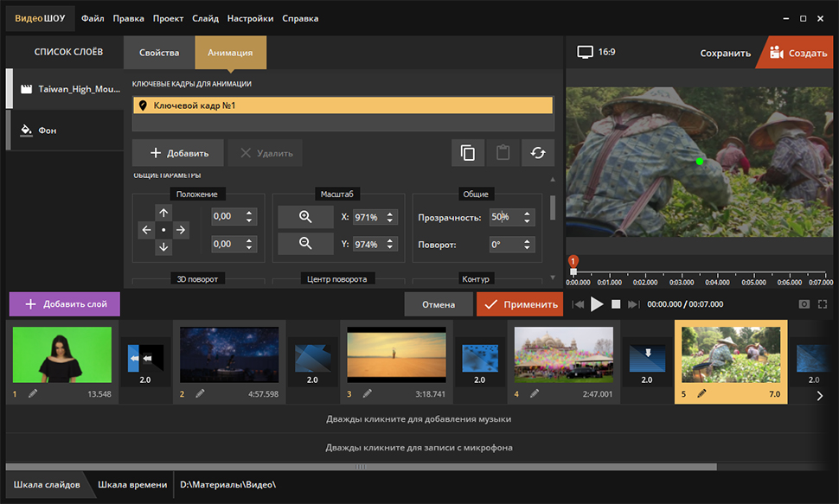Select Ключевой кадр №1 row
Screen dimensions: 839x504
[343, 105]
